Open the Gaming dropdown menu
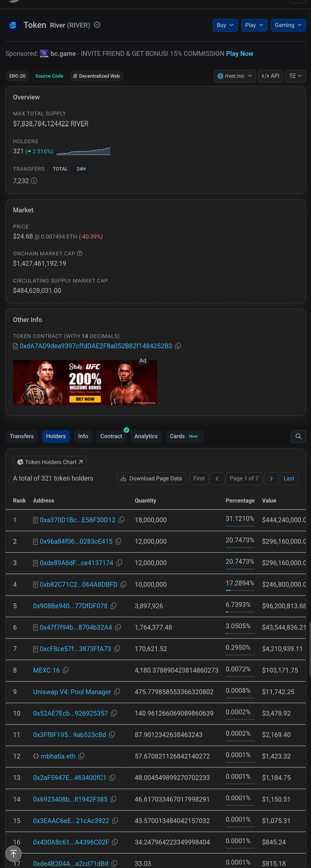Screen dimensions: 311x868 click(x=288, y=25)
